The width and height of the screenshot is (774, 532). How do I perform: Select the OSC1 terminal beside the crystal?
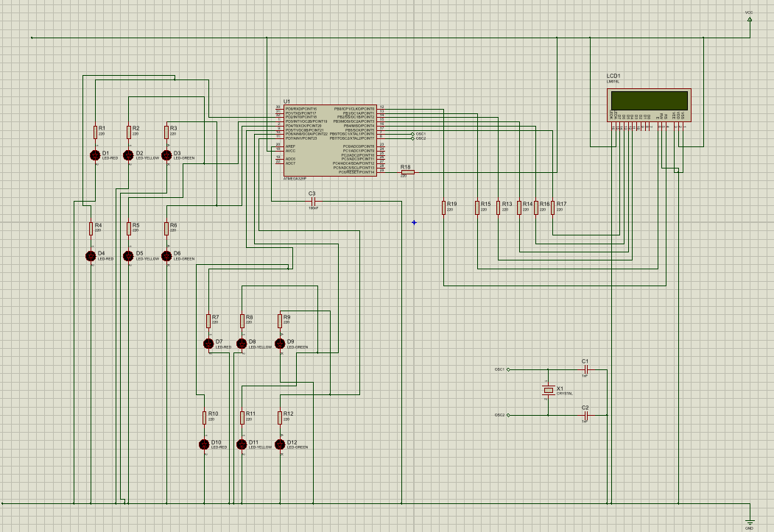pyautogui.click(x=508, y=369)
